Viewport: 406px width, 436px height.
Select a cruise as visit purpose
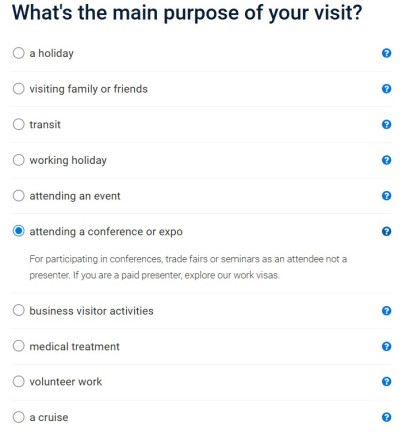click(19, 417)
